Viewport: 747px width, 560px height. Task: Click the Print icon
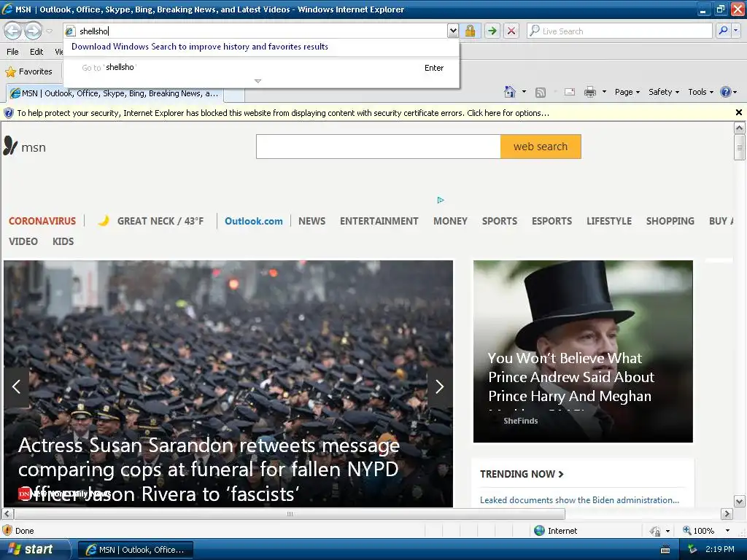pyautogui.click(x=589, y=92)
